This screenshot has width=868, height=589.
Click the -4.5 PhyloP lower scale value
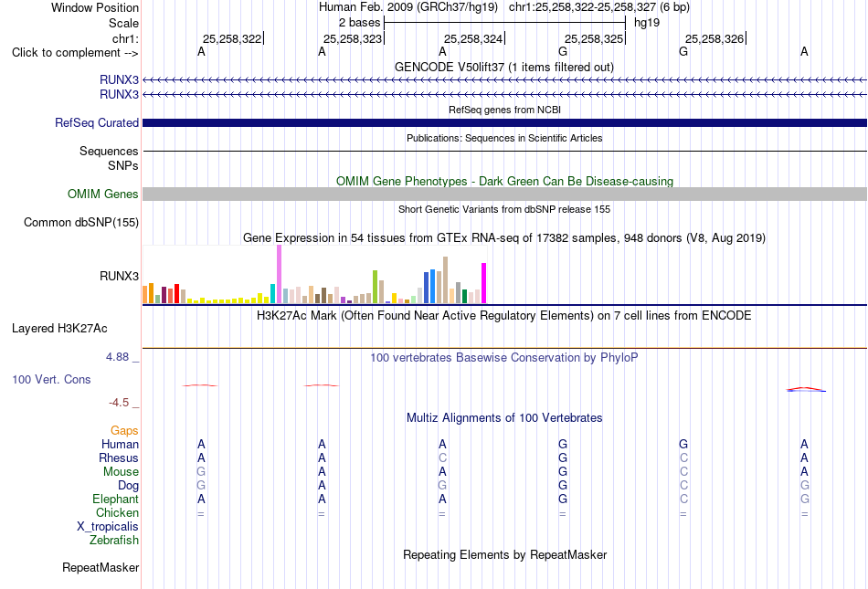point(119,403)
